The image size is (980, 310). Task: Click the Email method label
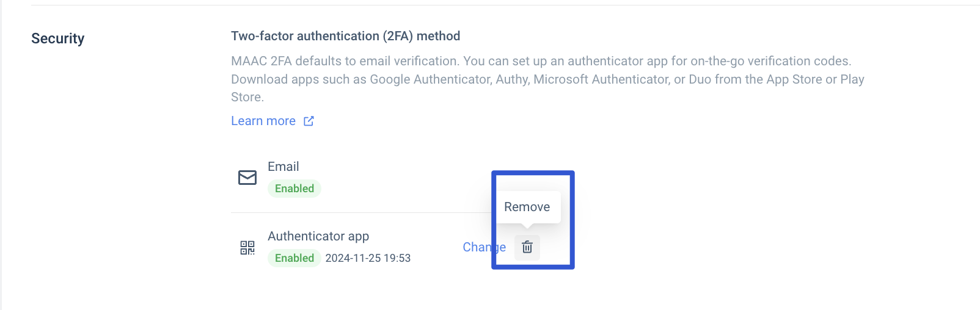[283, 167]
